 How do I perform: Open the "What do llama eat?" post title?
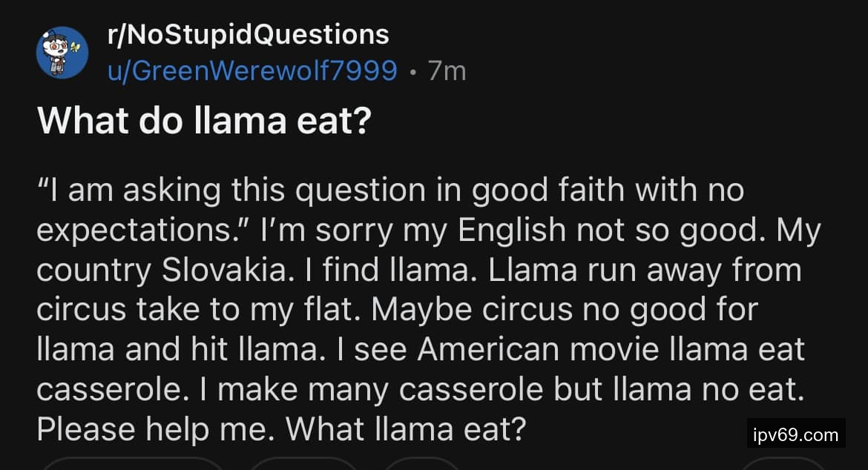(204, 120)
